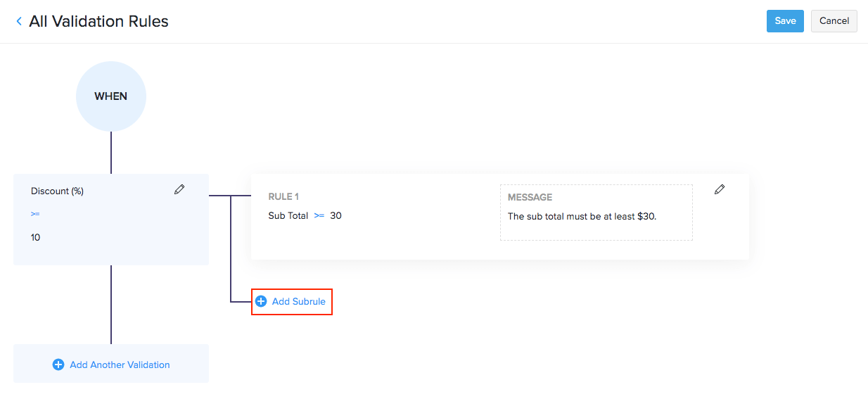
Task: Click the value 10 in the condition card
Action: pos(36,237)
